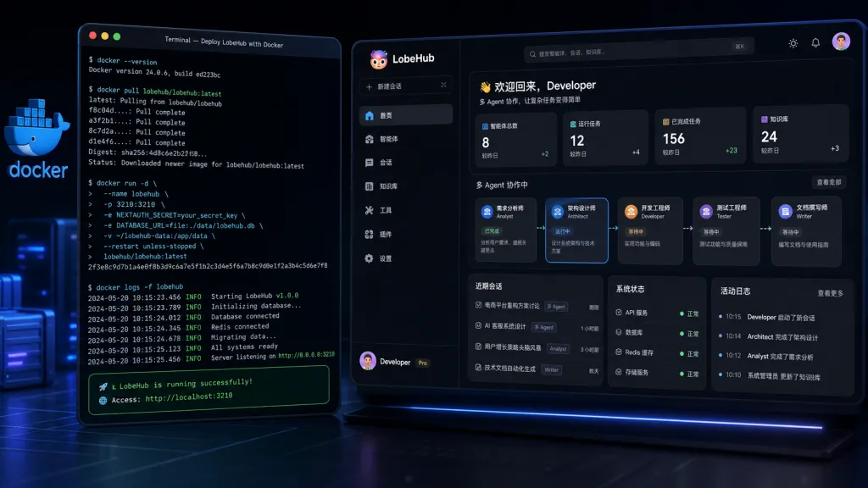The image size is (868, 488).
Task: Click the magnifier icon in search bar
Action: (x=532, y=54)
